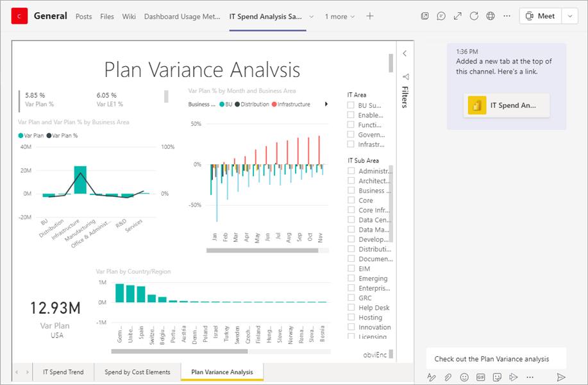Go to previous report page tab arrow
This screenshot has height=385, width=588.
pos(17,372)
